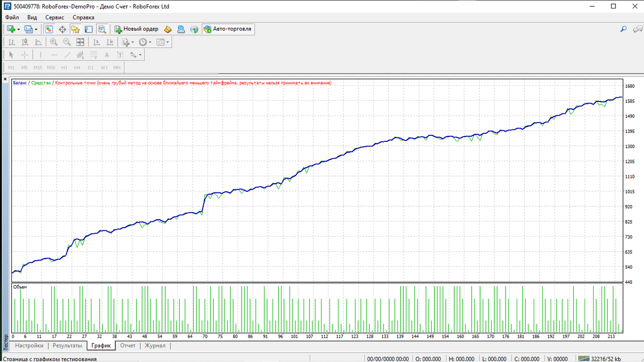The width and height of the screenshot is (644, 362).
Task: Toggle the Data Window crosshair icon
Action: click(62, 29)
